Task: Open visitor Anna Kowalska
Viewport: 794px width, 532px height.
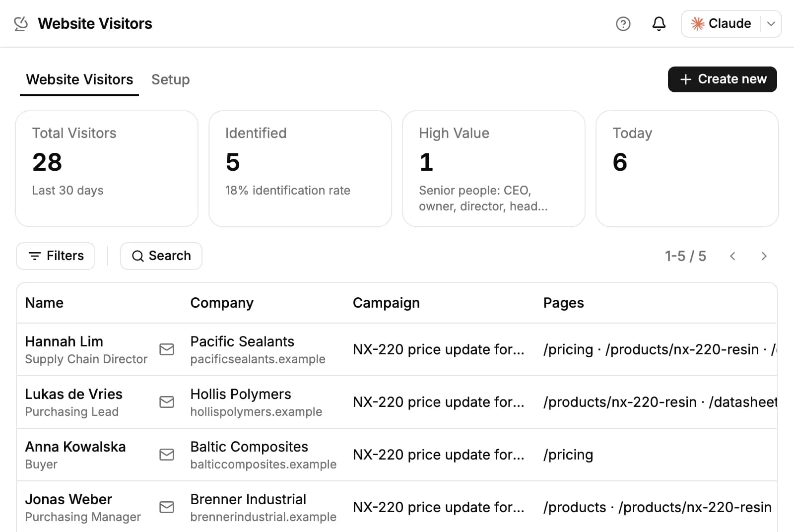Action: (75, 447)
